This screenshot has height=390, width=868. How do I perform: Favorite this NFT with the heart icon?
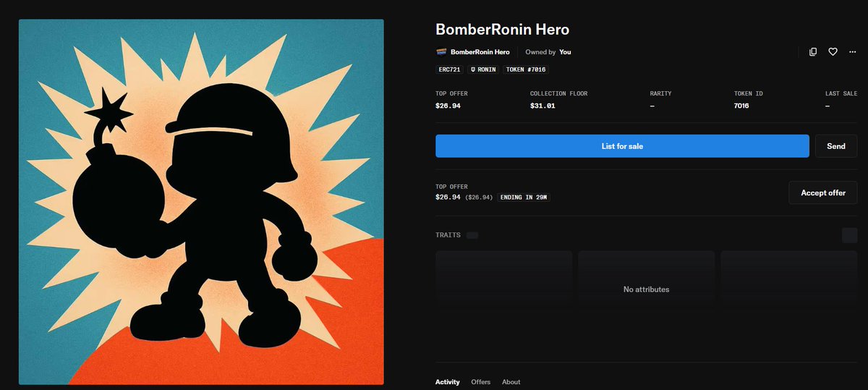[x=833, y=52]
